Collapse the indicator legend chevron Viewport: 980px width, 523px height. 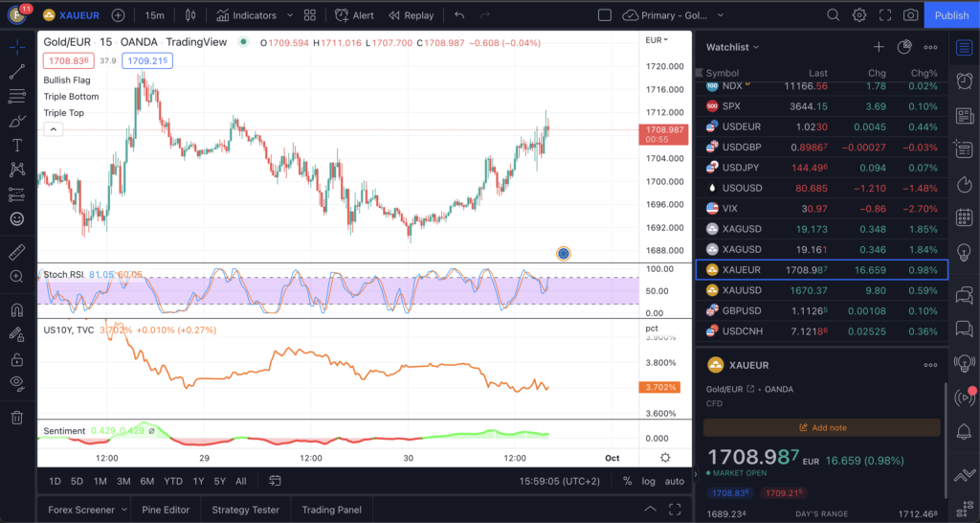click(53, 129)
